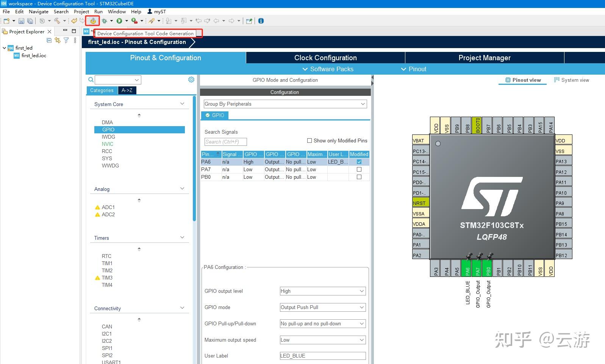Image resolution: width=605 pixels, height=364 pixels.
Task: Open the Project menu
Action: [81, 12]
